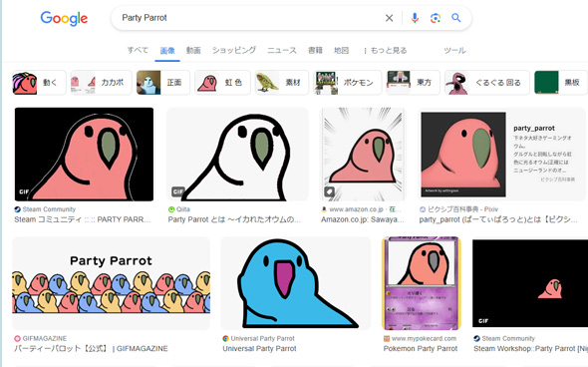The image size is (588, 367).
Task: Click GIF badge on Qiita parrot image
Action: pyautogui.click(x=177, y=191)
